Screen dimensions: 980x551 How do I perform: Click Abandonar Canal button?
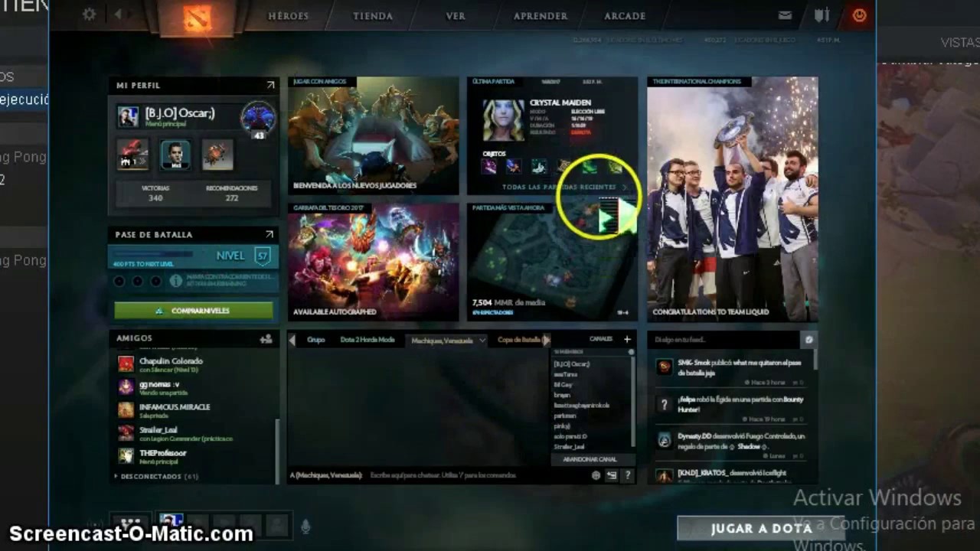pyautogui.click(x=590, y=459)
